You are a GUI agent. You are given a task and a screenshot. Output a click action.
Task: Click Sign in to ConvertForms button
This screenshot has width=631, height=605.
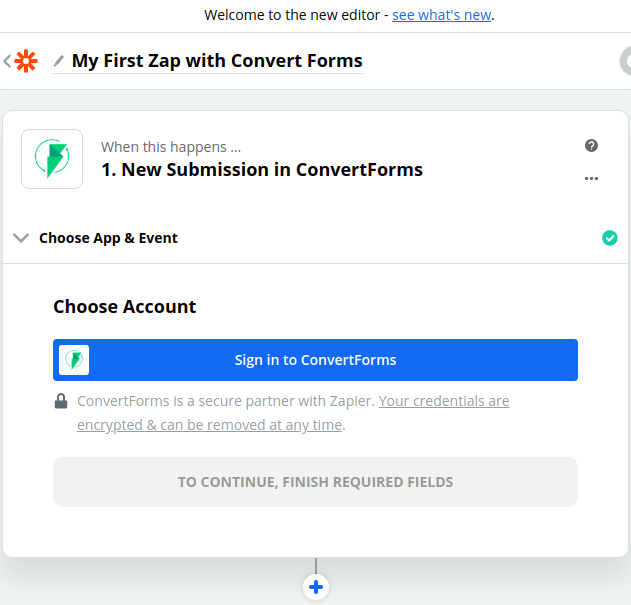pos(315,360)
